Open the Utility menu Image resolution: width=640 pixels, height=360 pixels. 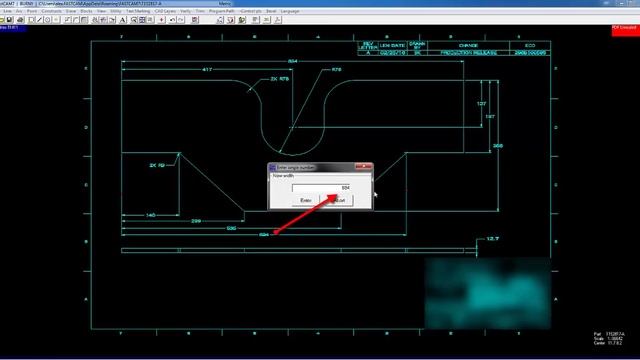(x=116, y=11)
